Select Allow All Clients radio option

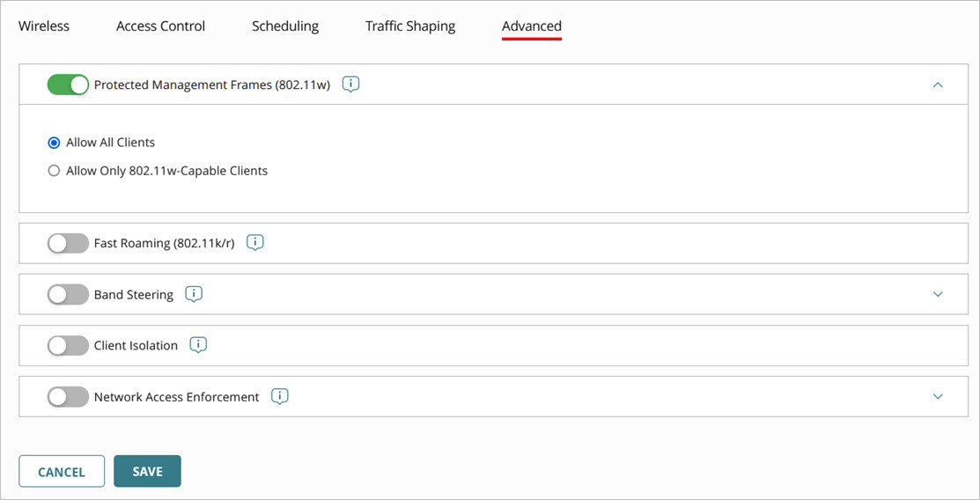pos(55,143)
